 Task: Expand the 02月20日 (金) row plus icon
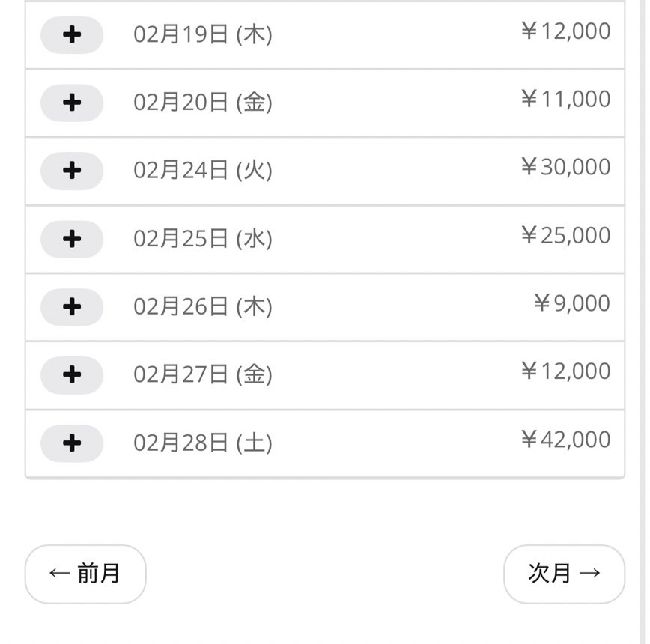[x=72, y=103]
